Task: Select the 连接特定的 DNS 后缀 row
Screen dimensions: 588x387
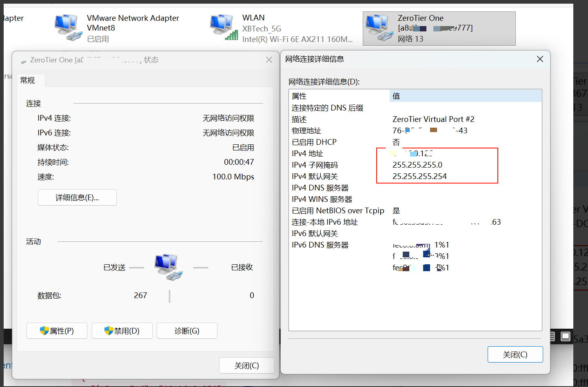Action: pos(415,108)
